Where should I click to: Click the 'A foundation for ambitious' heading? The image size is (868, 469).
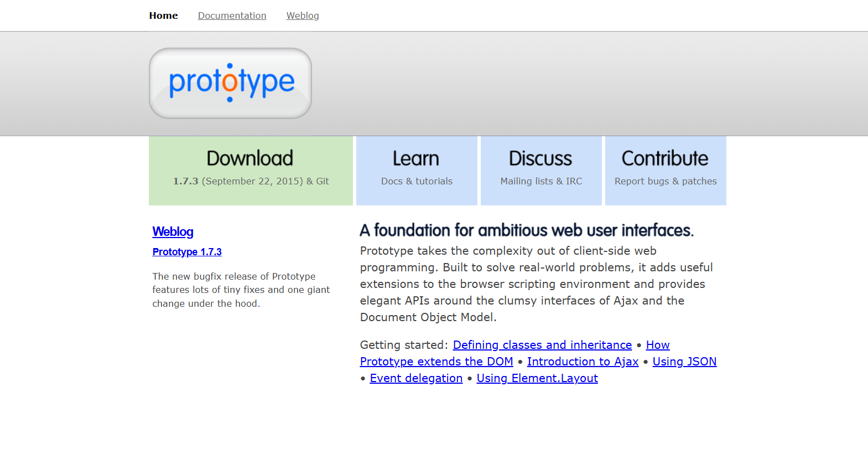[x=526, y=230]
